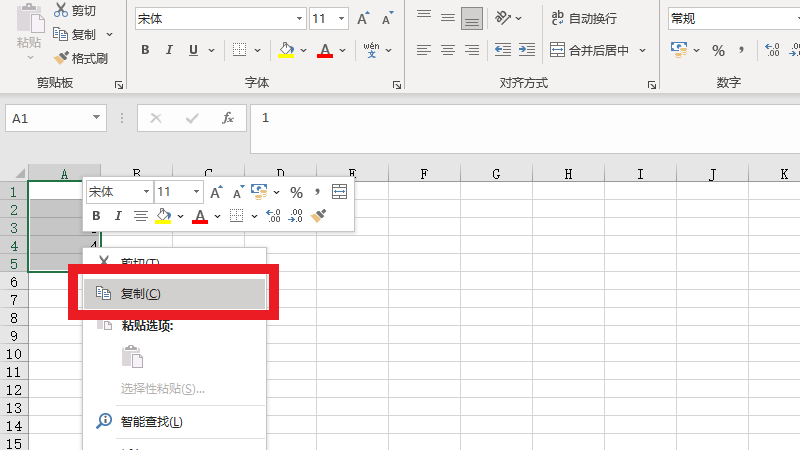The image size is (800, 450).
Task: Click Percent Style in the ribbon's 数字 group
Action: pyautogui.click(x=718, y=50)
